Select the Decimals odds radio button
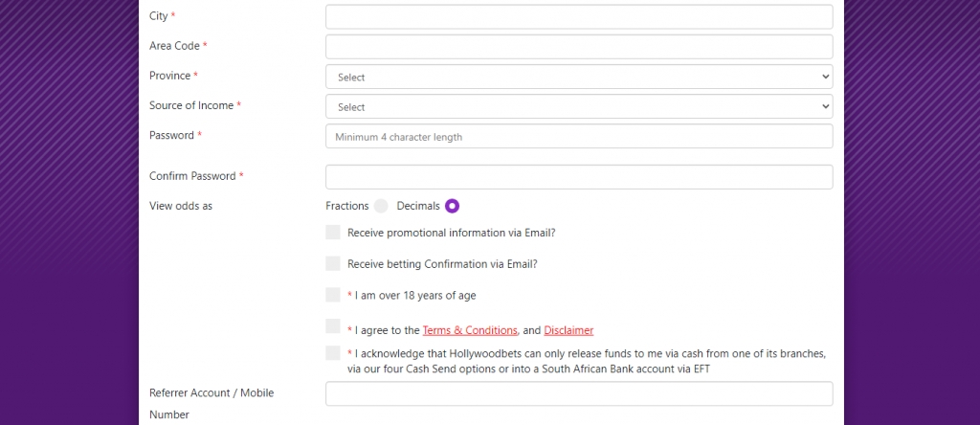The height and width of the screenshot is (425, 980). [x=452, y=206]
